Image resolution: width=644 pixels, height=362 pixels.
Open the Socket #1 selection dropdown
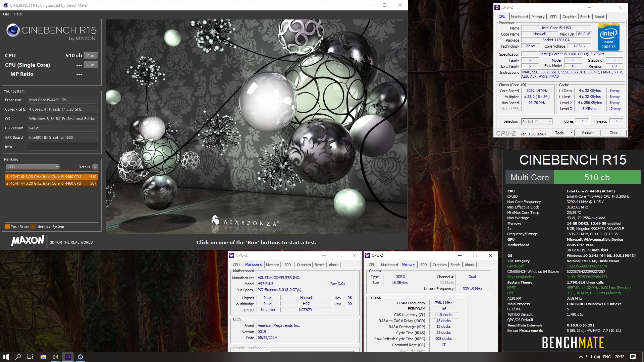pos(537,122)
